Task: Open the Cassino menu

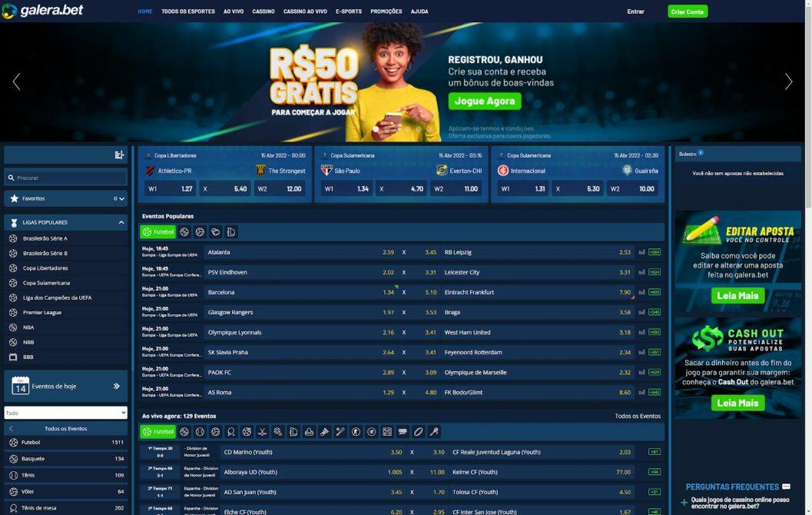Action: tap(263, 12)
